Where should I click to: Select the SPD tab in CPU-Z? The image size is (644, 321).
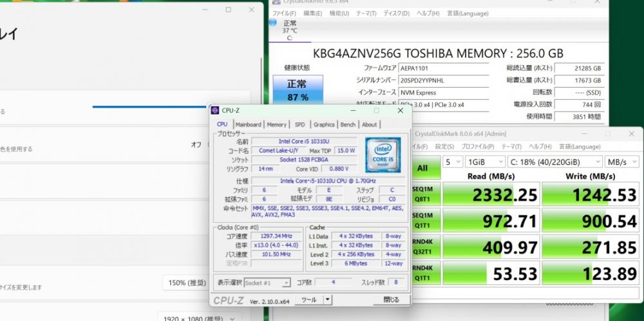300,124
